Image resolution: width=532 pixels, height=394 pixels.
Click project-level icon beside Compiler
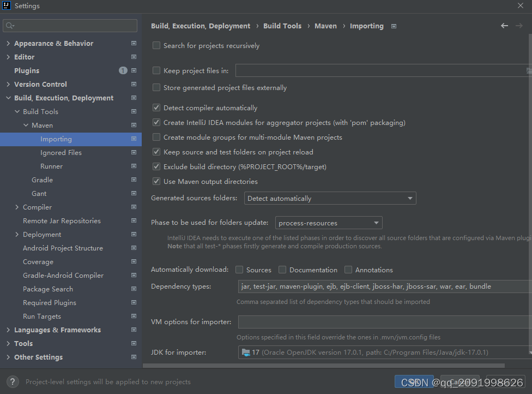pos(134,207)
